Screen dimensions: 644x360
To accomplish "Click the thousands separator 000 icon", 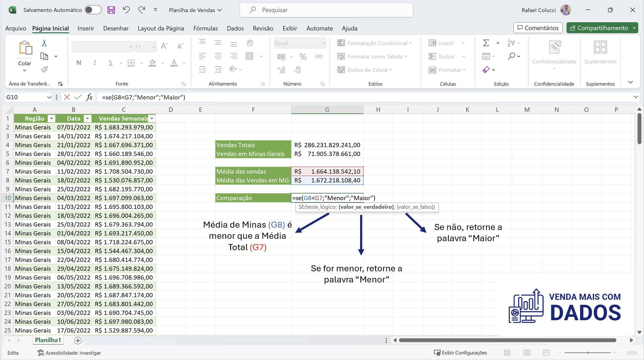I will pos(319,56).
